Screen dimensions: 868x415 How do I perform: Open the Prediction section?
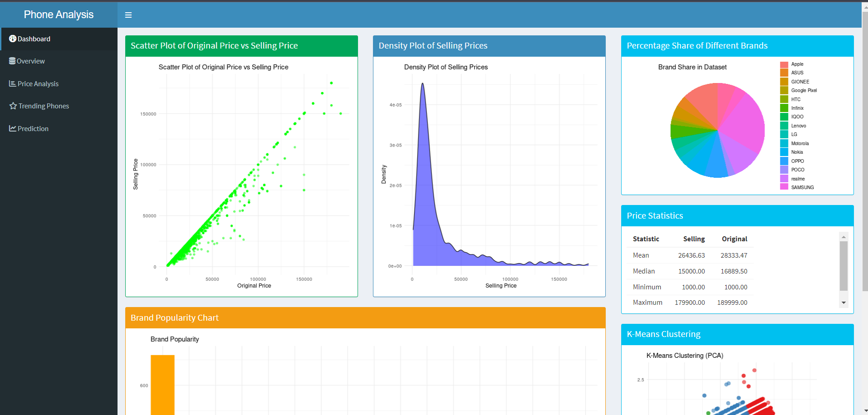coord(33,129)
